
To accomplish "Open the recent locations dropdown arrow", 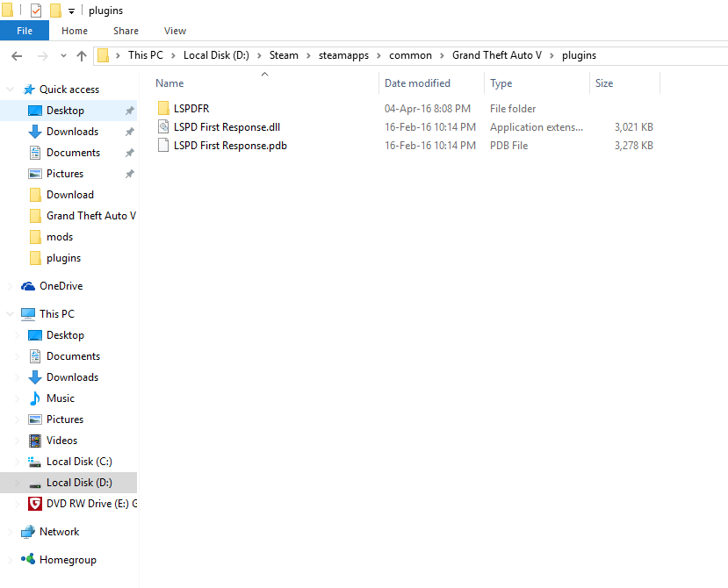I will pyautogui.click(x=63, y=56).
